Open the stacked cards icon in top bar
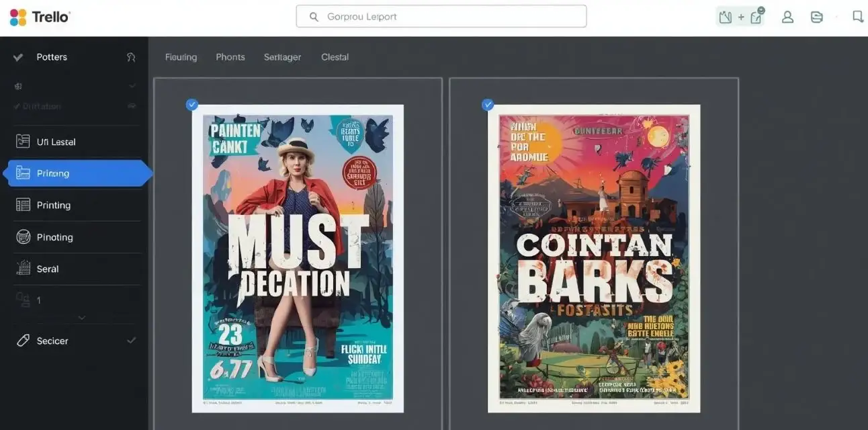Viewport: 868px width, 430px height. 817,16
